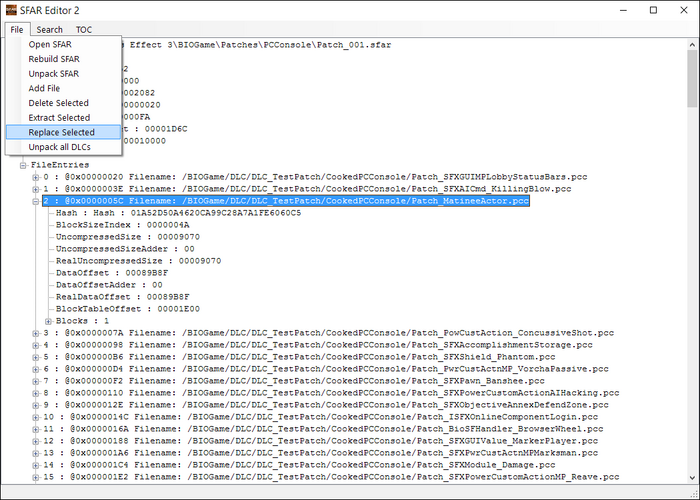
Task: Click DataOffset : 00089B8F line
Action: click(112, 273)
